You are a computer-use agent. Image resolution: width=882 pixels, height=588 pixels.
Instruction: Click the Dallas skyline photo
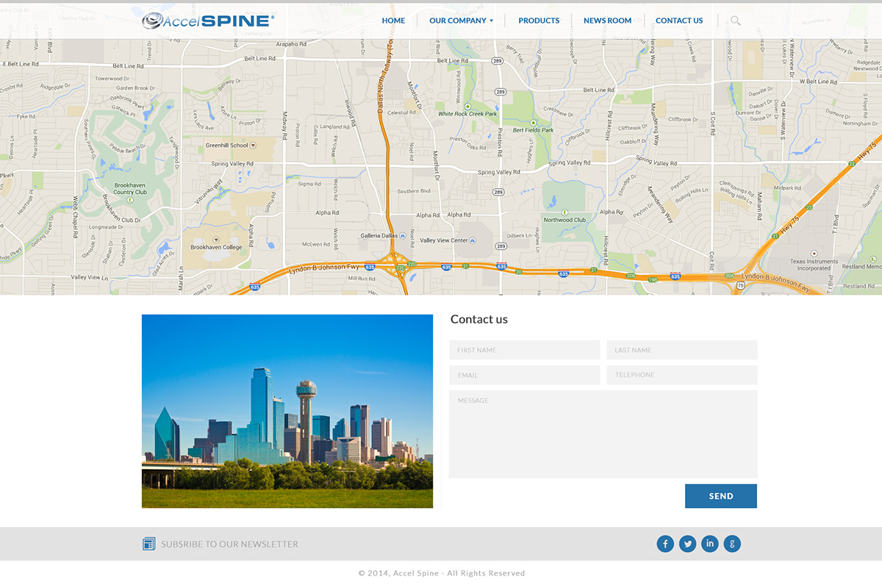click(x=287, y=411)
